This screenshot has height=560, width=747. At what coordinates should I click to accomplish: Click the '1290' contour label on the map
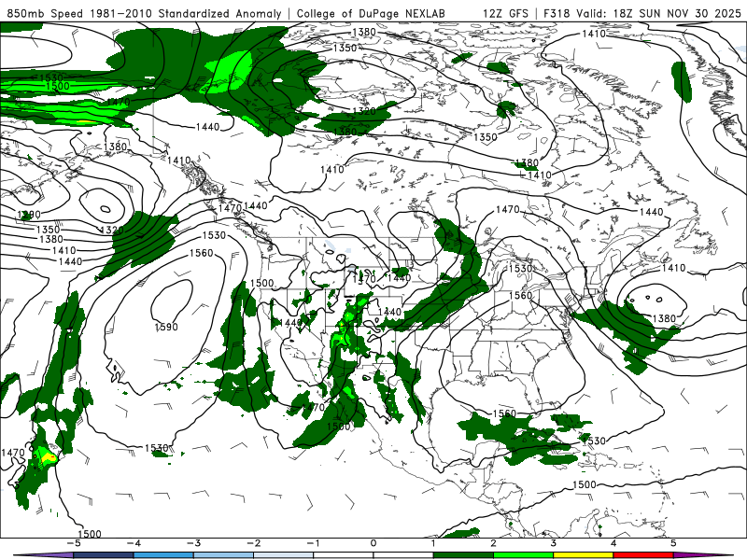point(29,215)
